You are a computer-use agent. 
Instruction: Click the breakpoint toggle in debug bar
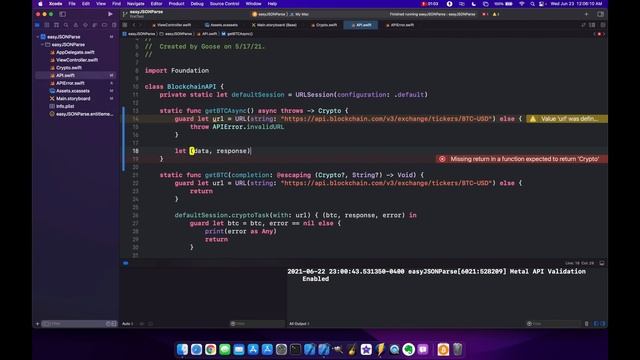[126, 263]
